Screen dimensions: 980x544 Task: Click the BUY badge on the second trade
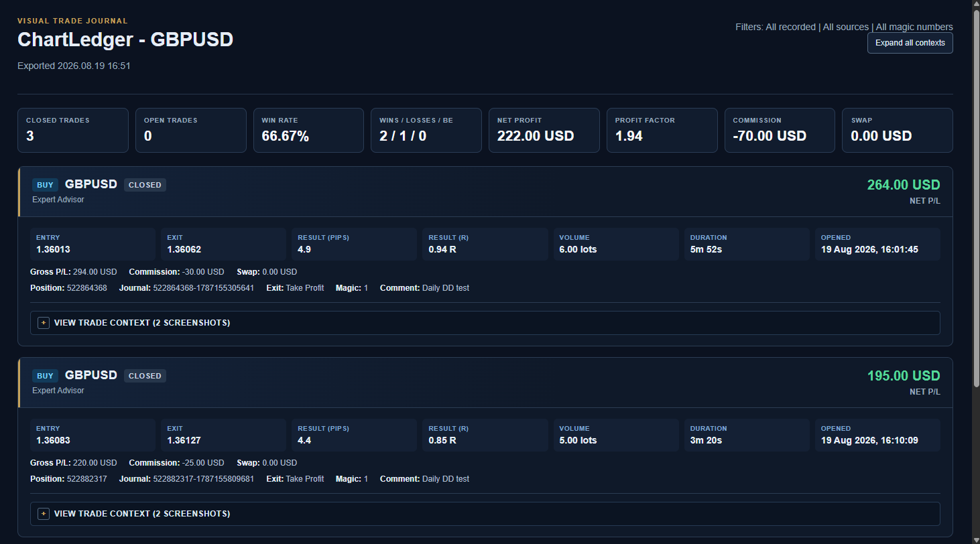(45, 376)
